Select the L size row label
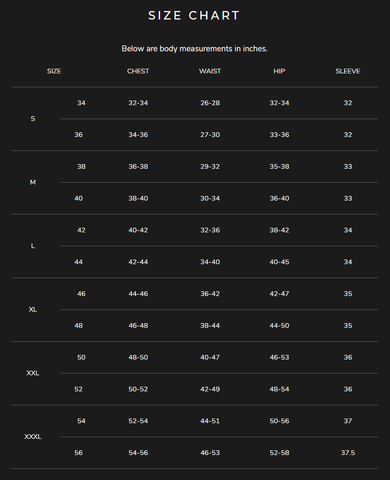 tap(33, 246)
